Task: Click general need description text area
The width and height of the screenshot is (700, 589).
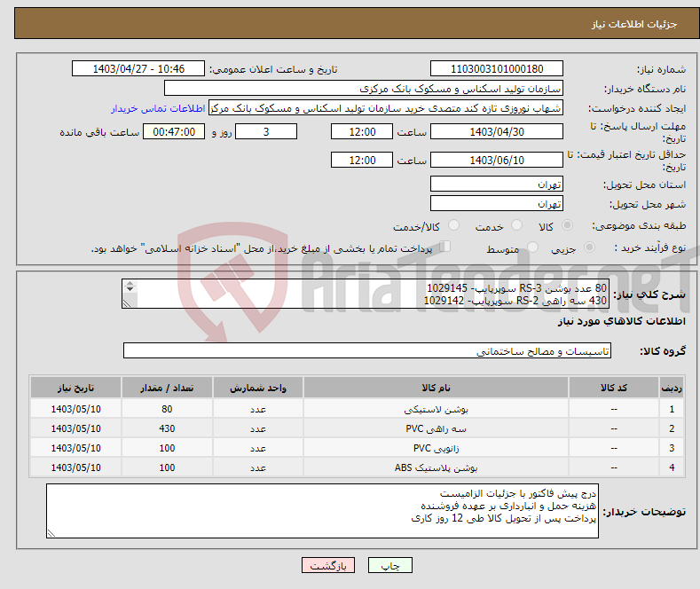Action: point(366,294)
